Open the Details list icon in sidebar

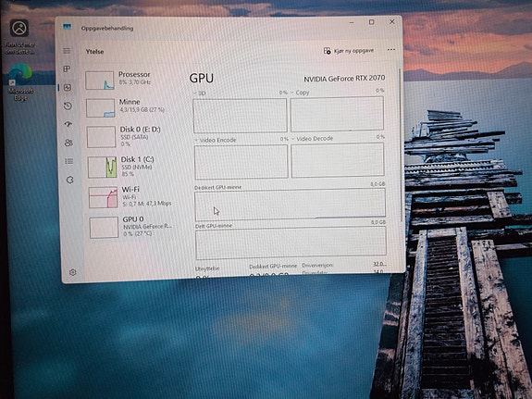(69, 161)
